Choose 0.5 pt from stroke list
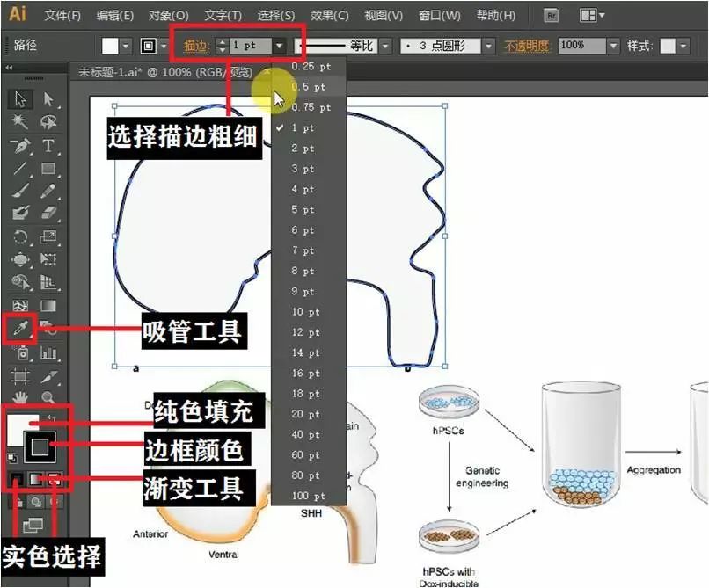Screen dimensions: 709x588 click(x=308, y=87)
